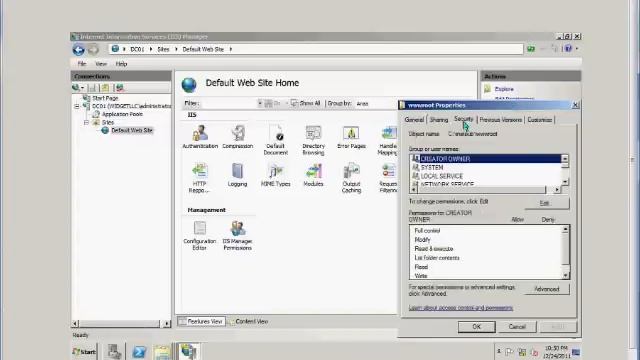Click the save icon in Connections toolbar

[93, 88]
